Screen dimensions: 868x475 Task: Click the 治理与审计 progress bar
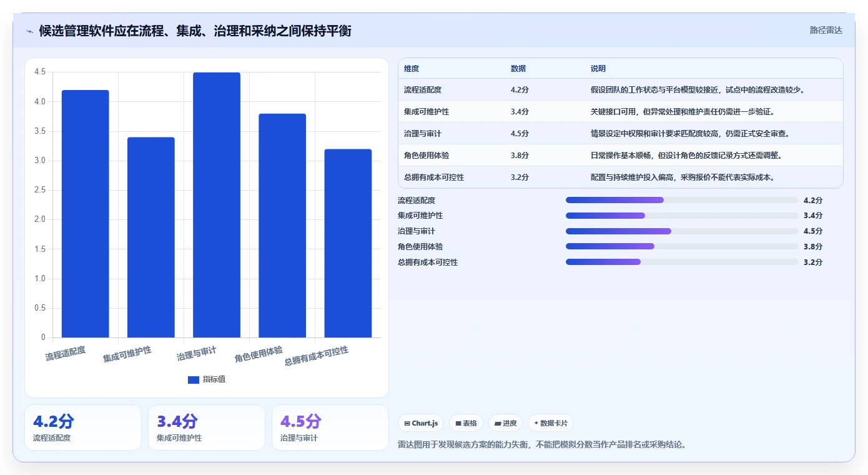682,231
